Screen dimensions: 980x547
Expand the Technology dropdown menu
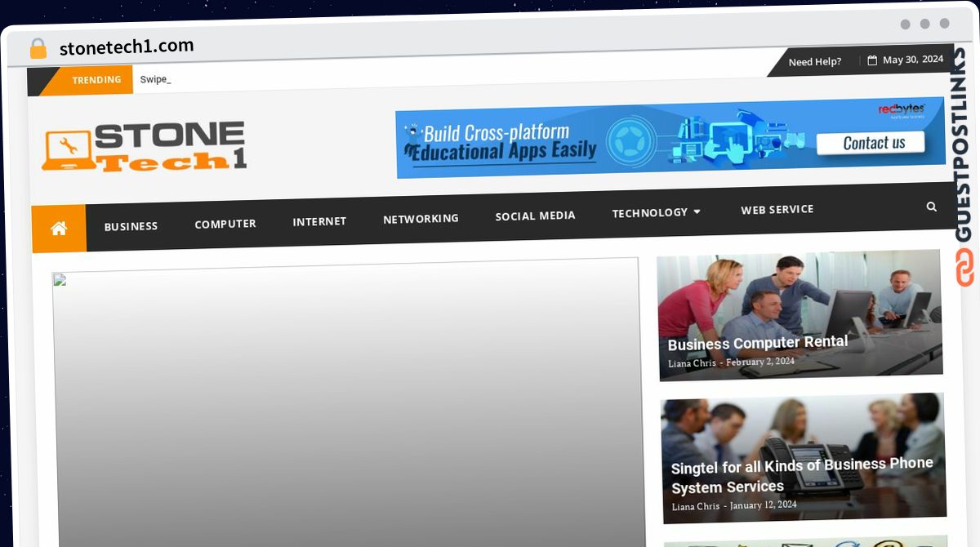pos(657,212)
